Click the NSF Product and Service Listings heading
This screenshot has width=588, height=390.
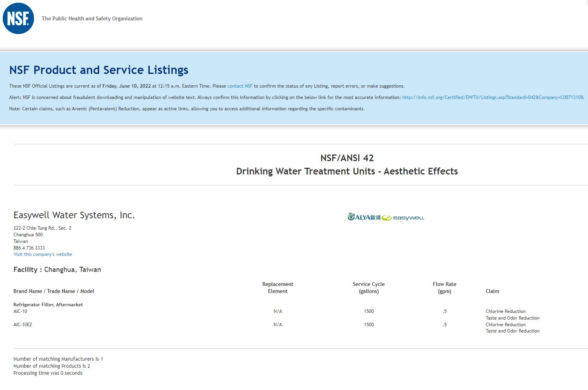click(99, 70)
